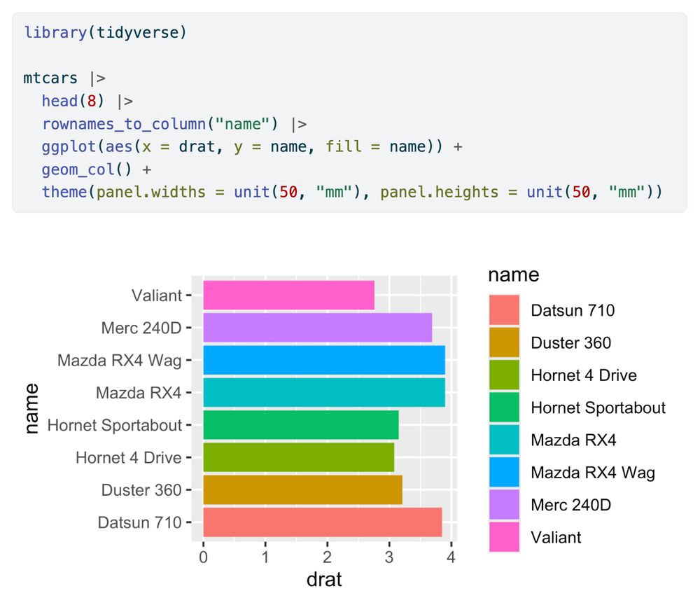Viewport: 700px width, 605px height.
Task: Click the x-axis tick label '3'
Action: point(389,557)
